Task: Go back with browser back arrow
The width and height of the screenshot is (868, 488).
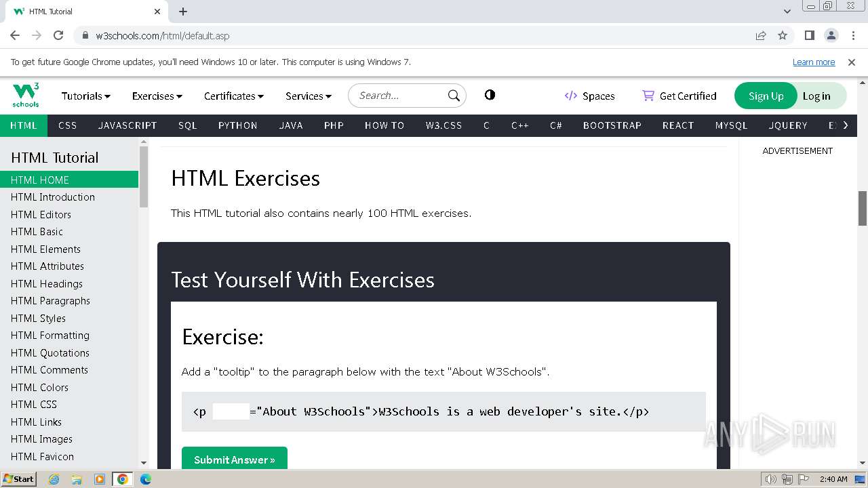Action: 15,35
